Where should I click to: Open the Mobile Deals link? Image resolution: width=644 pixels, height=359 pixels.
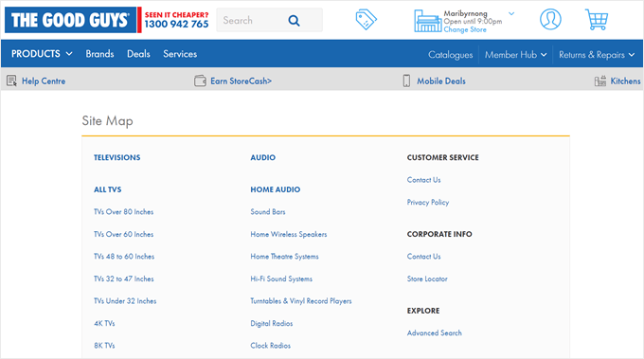click(441, 81)
